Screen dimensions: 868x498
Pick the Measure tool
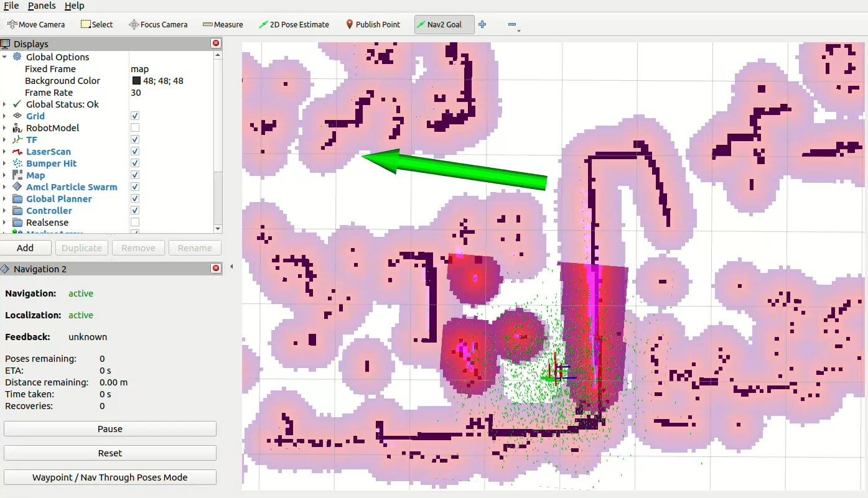click(x=223, y=24)
